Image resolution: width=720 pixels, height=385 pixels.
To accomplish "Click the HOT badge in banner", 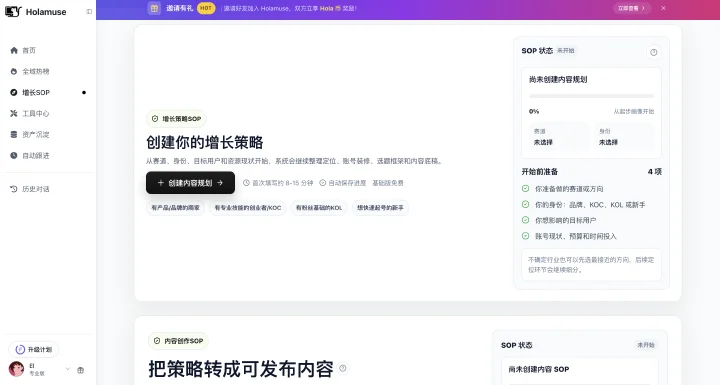I will [206, 8].
